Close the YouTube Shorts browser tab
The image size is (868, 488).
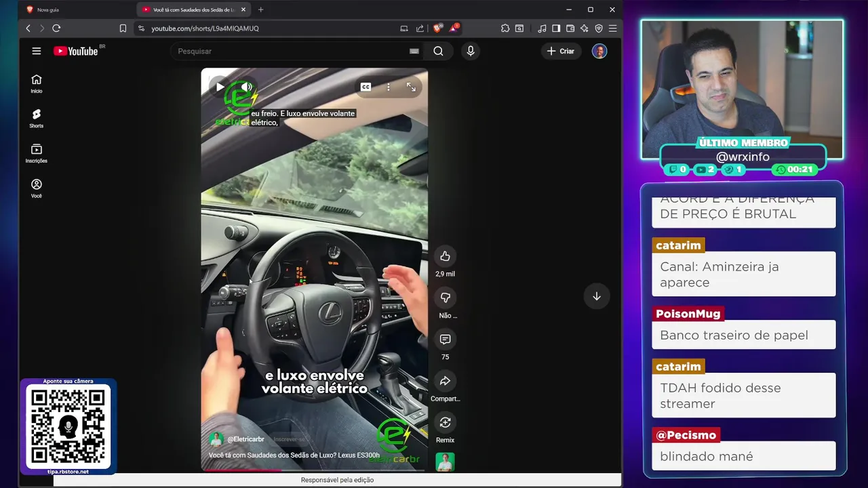(x=243, y=9)
